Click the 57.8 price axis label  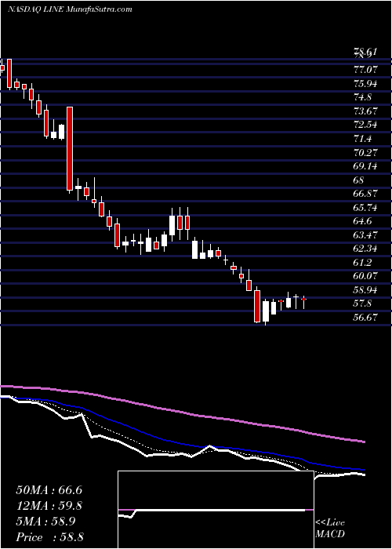(363, 304)
